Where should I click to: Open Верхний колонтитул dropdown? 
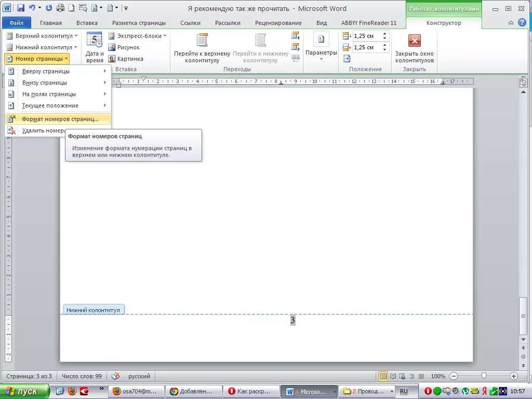[42, 36]
